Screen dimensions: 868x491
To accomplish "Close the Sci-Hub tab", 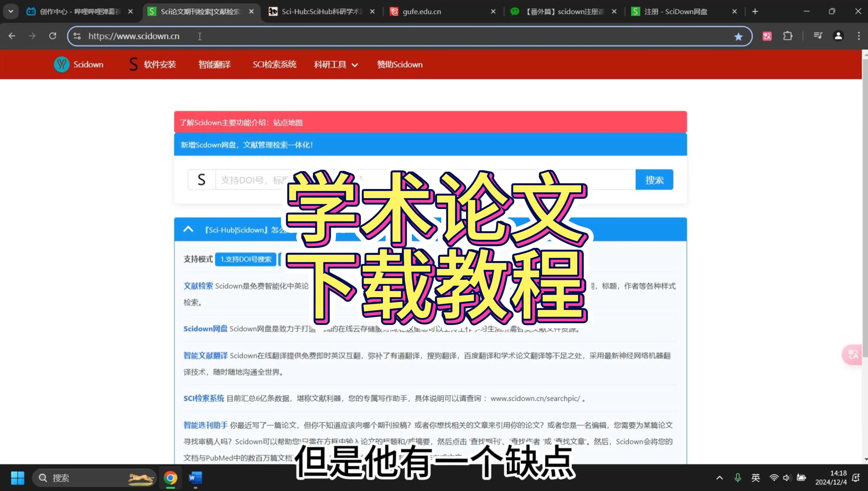I will (x=372, y=11).
